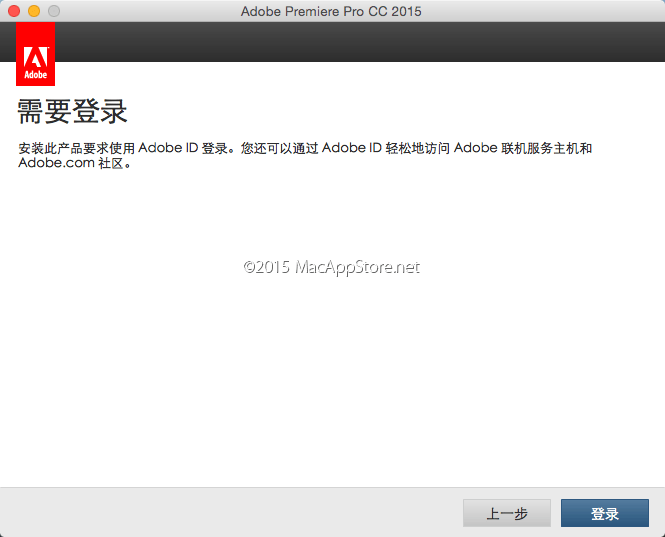Screen dimensions: 665x537
Task: Click the 'Adobe' wordmark under the logo symbol
Action: 36,74
